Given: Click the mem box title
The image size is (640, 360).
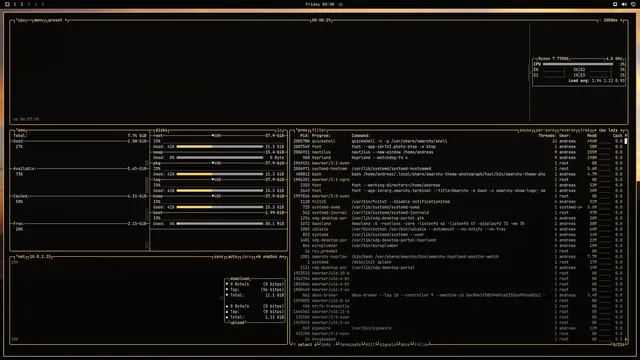Looking at the screenshot, I should point(21,130).
